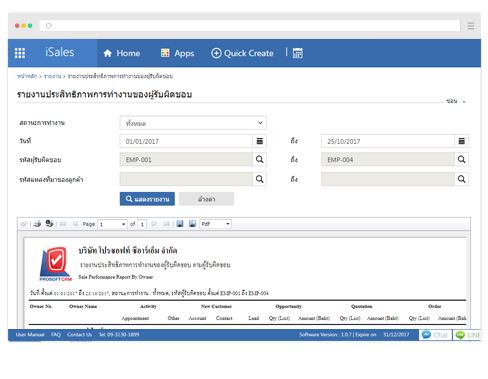The image size is (488, 379).
Task: Click the grey clear values button
Action: tap(206, 199)
